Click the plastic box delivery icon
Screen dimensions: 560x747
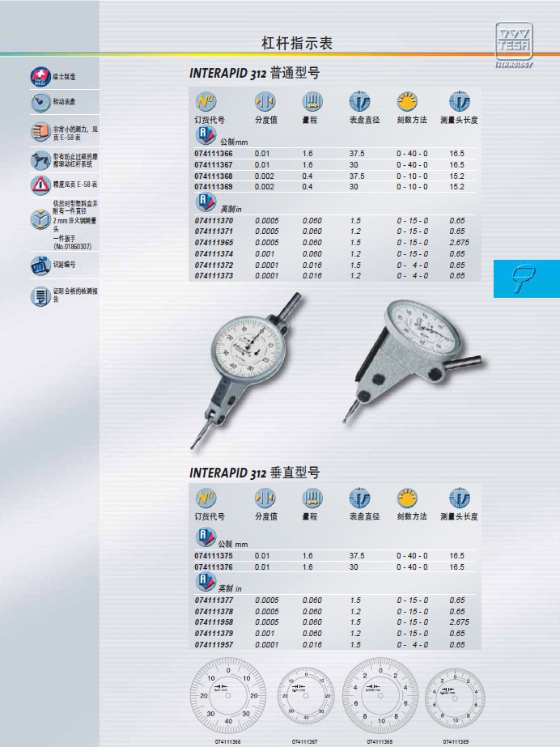[x=40, y=220]
